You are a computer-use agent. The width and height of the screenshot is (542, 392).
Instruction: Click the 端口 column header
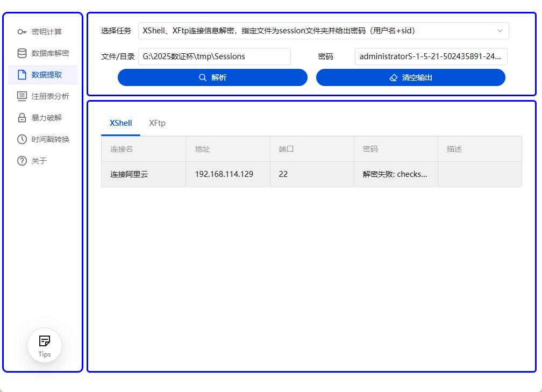click(x=312, y=149)
